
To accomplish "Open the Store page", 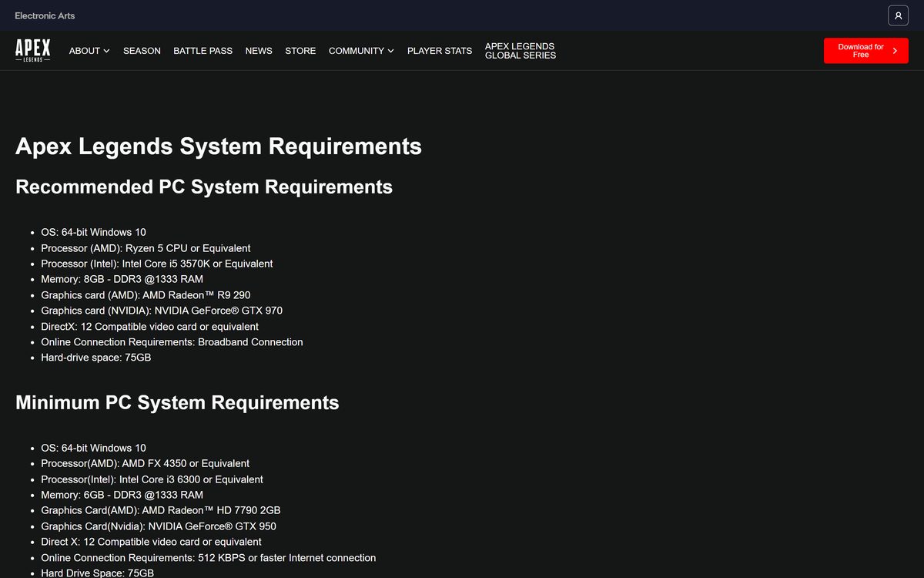I will (300, 51).
